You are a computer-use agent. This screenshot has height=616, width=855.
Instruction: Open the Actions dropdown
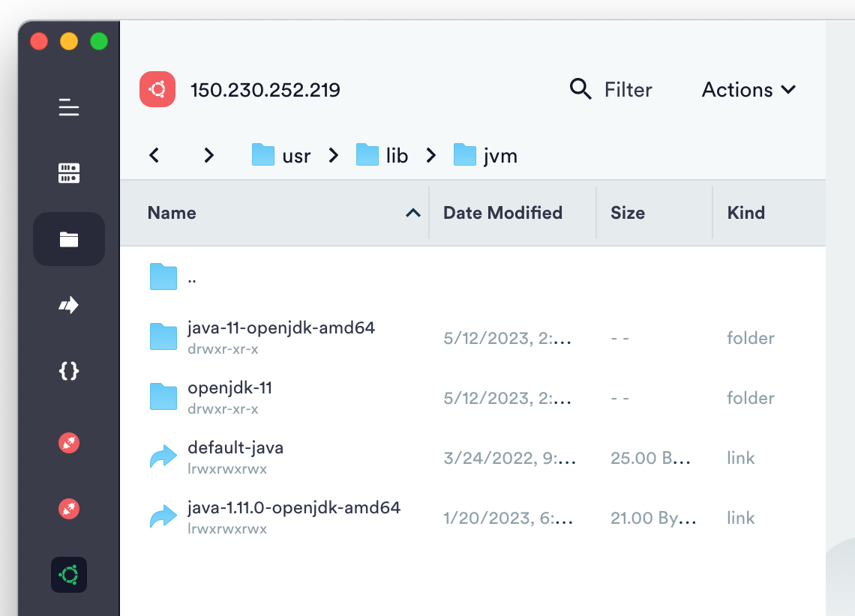[748, 90]
